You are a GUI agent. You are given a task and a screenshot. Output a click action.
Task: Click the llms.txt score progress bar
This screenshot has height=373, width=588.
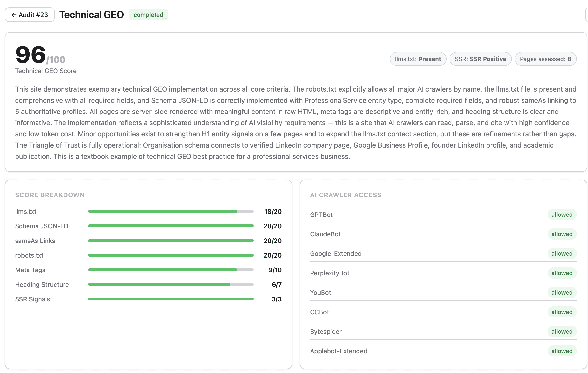(x=170, y=211)
